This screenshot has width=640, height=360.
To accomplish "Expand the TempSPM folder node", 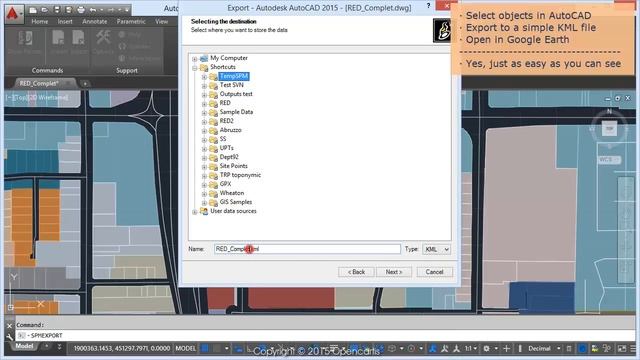I will click(x=204, y=77).
